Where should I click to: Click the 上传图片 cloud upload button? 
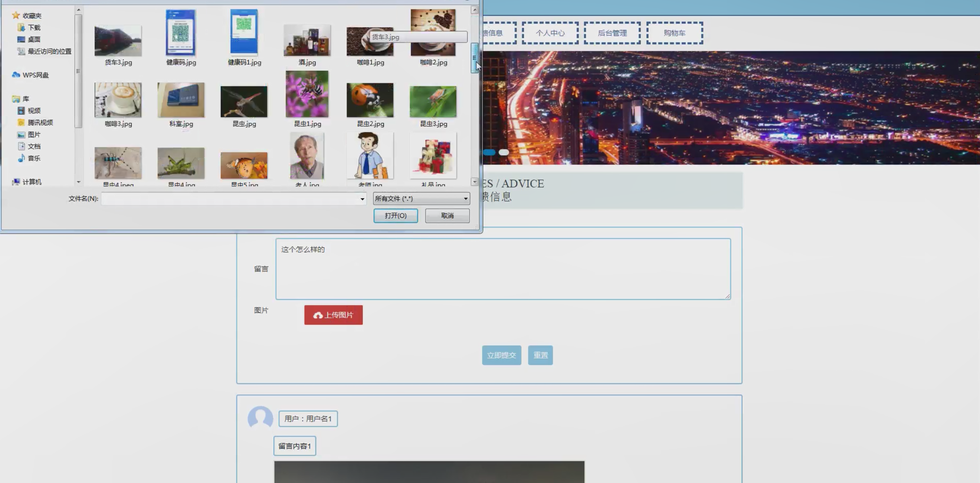(333, 315)
